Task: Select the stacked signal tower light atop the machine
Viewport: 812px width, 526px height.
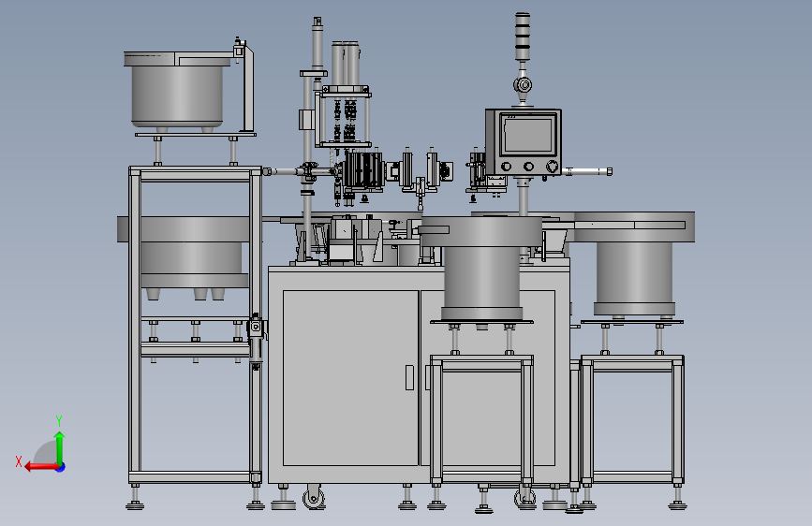Action: (x=522, y=37)
